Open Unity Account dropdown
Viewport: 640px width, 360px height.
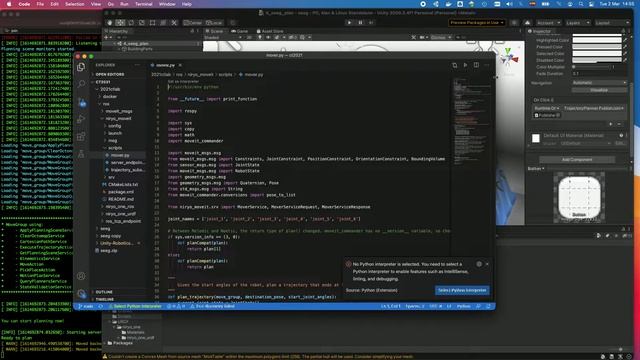click(548, 23)
